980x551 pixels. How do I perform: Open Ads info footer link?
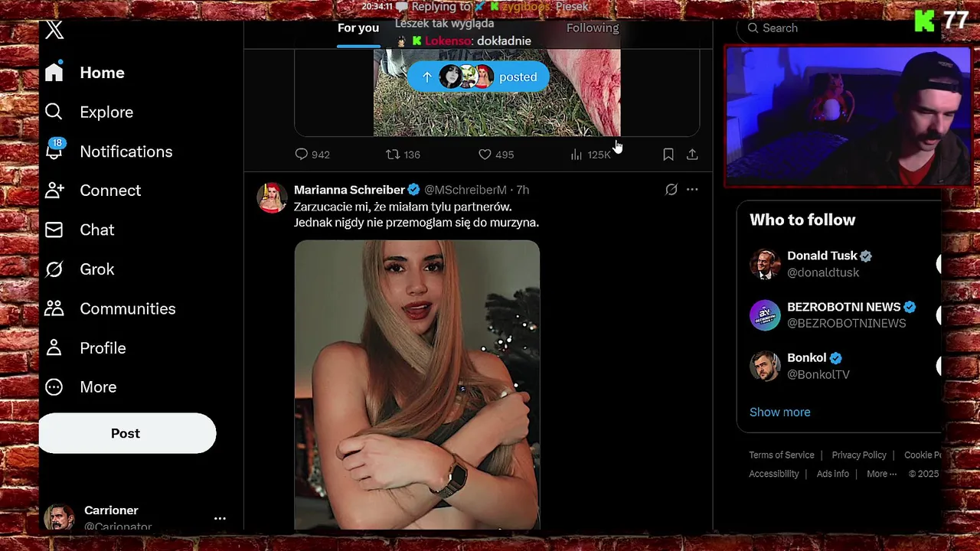click(833, 474)
